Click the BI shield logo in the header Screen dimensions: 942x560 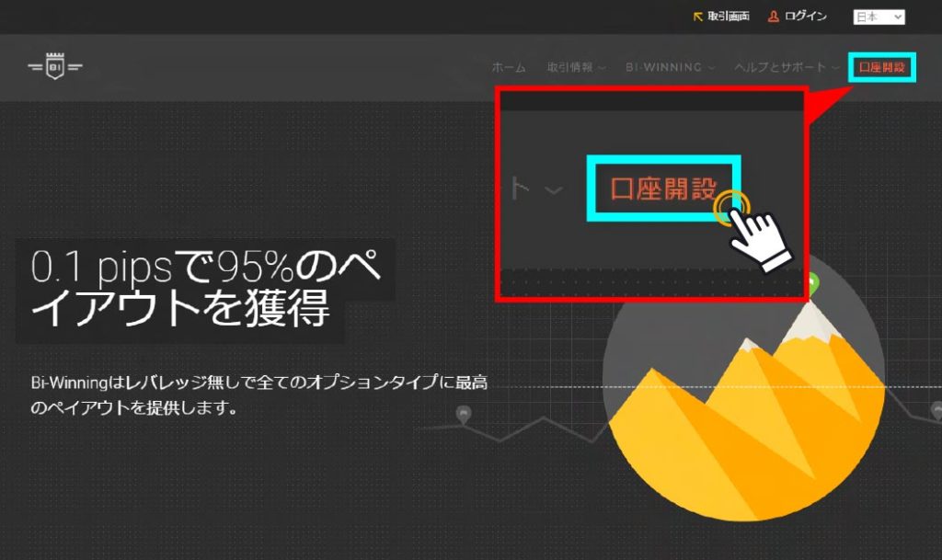[x=54, y=67]
